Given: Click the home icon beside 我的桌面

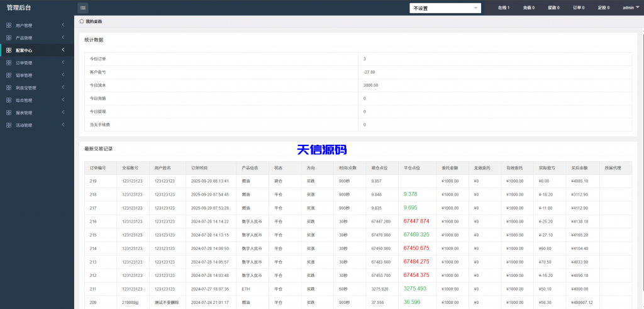Looking at the screenshot, I should (82, 21).
